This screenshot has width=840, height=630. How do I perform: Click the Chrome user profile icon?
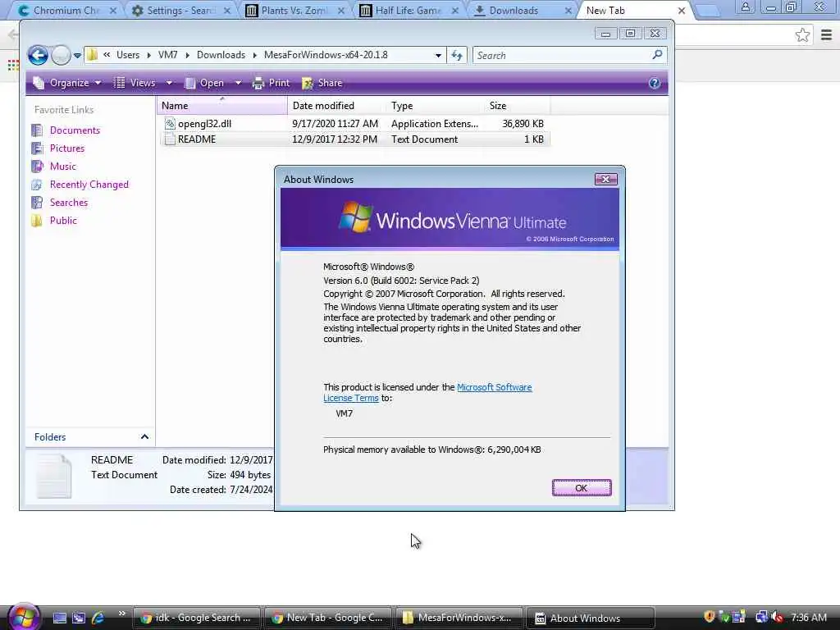pos(745,7)
